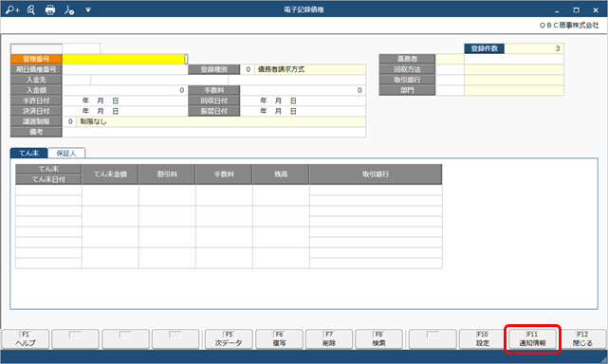Click the 回収日付 date field
The width and height of the screenshot is (608, 364).
click(x=303, y=100)
